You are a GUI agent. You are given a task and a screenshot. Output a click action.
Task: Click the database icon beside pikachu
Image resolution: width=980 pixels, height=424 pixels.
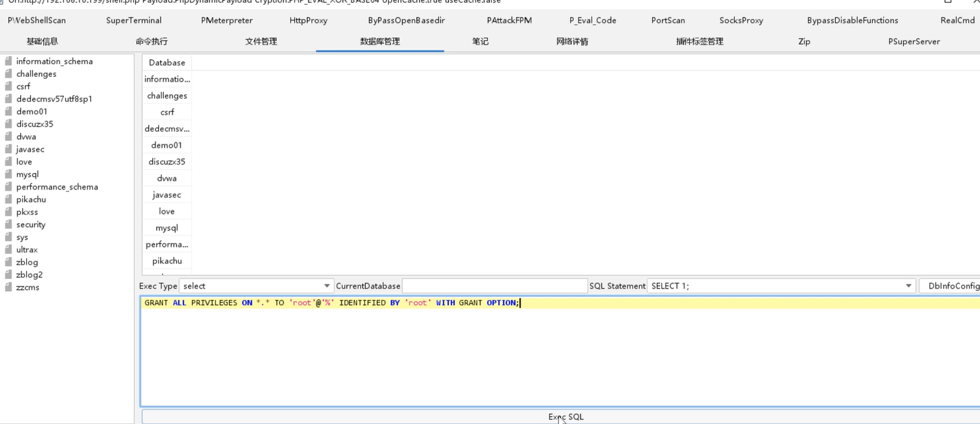point(9,200)
